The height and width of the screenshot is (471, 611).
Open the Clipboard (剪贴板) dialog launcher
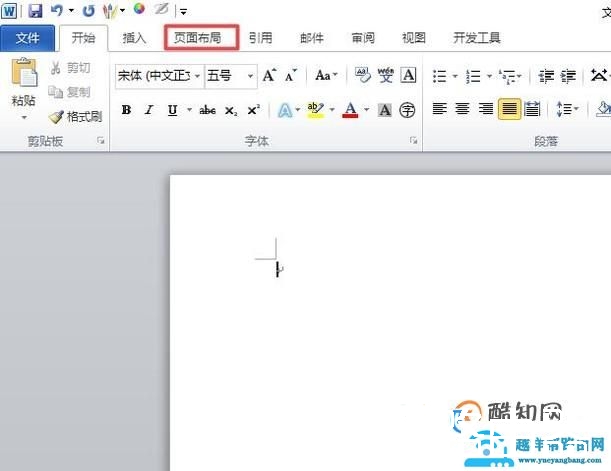(x=101, y=141)
